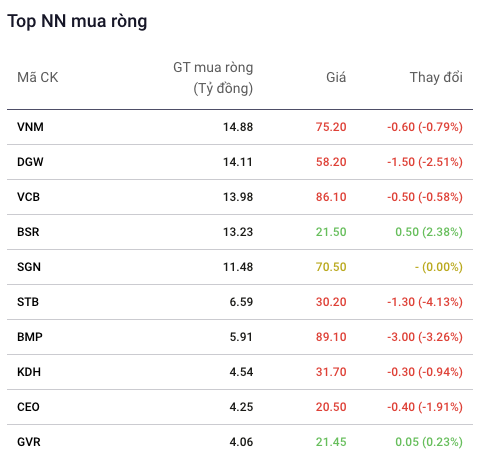Select the STB stock code

click(x=28, y=302)
